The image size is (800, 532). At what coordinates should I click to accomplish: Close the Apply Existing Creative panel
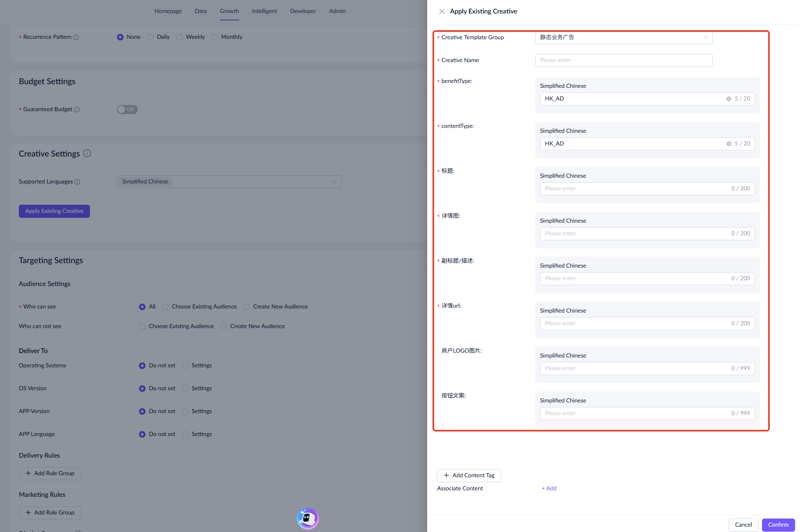click(x=441, y=11)
